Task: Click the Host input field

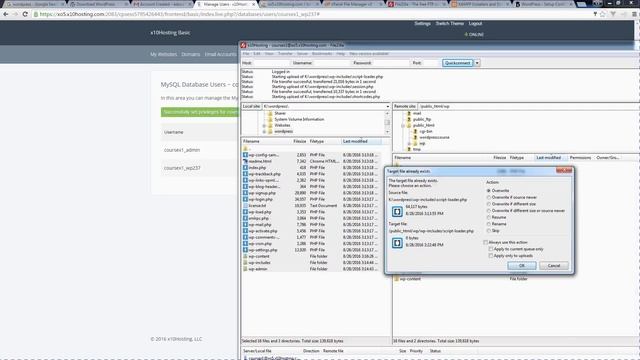Action: (271, 63)
